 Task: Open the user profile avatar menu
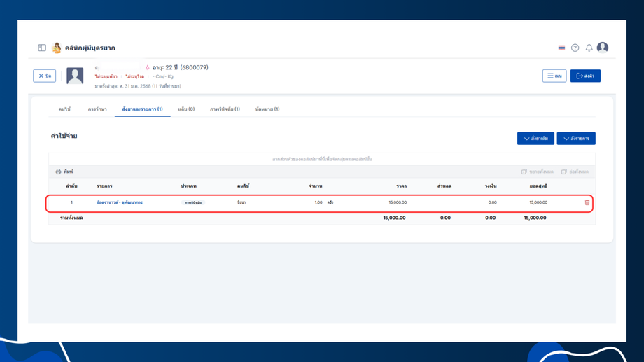(603, 48)
